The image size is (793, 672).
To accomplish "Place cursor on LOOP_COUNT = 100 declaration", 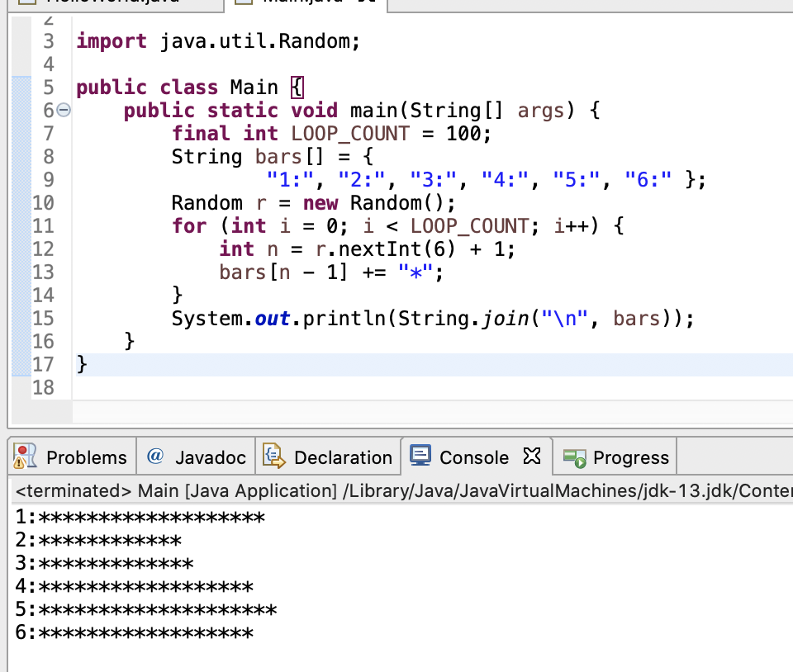I will tap(331, 134).
